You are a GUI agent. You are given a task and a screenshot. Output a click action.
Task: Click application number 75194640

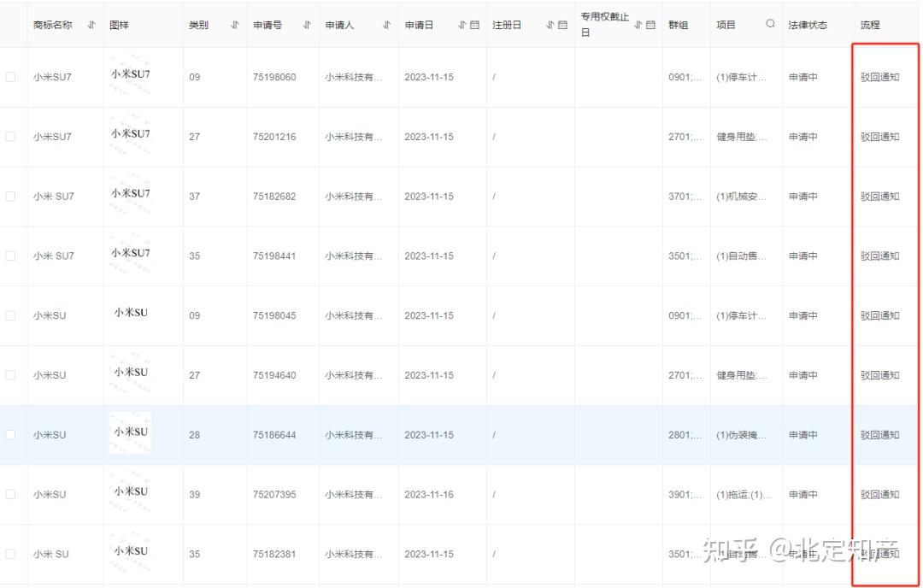274,375
